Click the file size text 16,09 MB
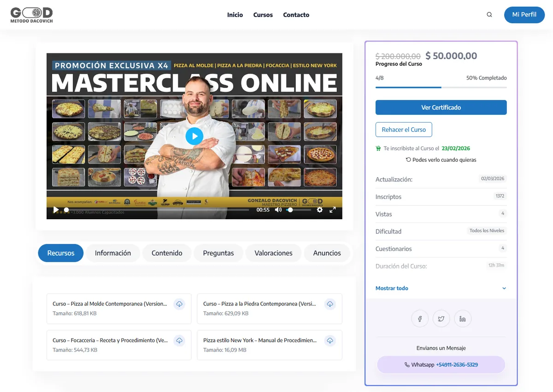This screenshot has width=553, height=392. coord(235,350)
